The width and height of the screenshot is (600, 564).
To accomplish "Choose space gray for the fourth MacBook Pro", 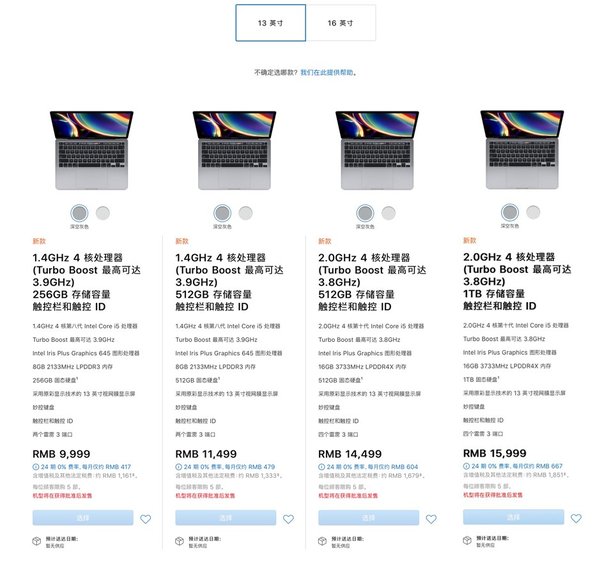I will click(510, 211).
